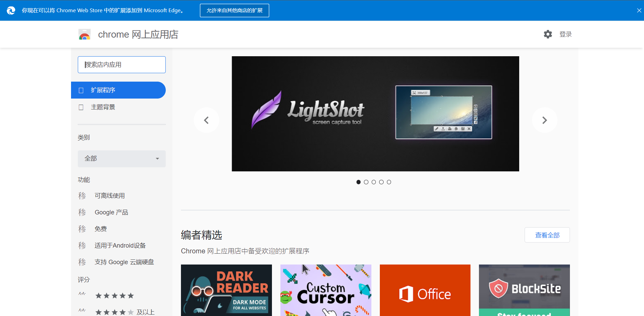Screen dimensions: 644x316
Task: Click 编者精选 heading text
Action: pos(202,235)
